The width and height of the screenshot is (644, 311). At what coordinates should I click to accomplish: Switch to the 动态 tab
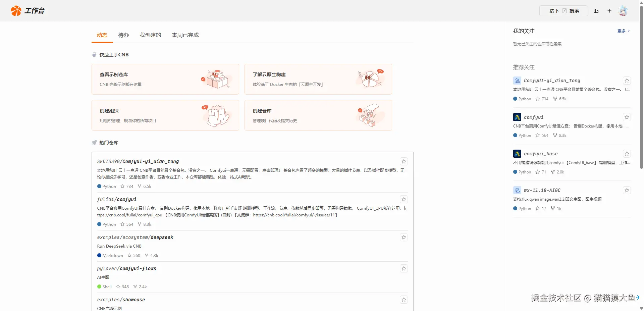click(102, 35)
